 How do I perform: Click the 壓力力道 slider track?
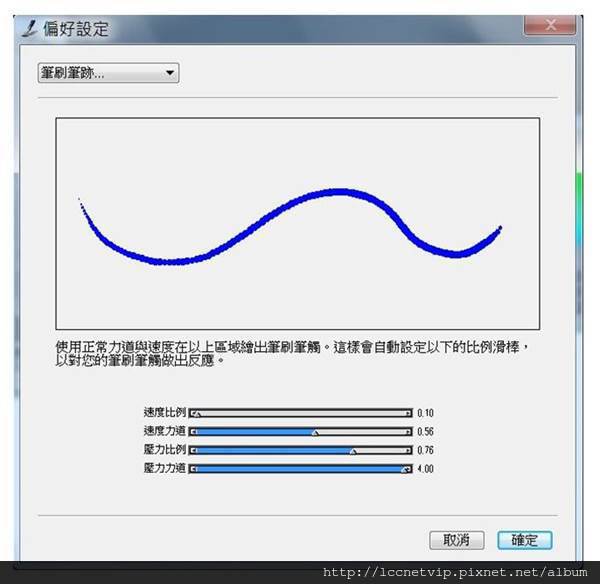(301, 469)
